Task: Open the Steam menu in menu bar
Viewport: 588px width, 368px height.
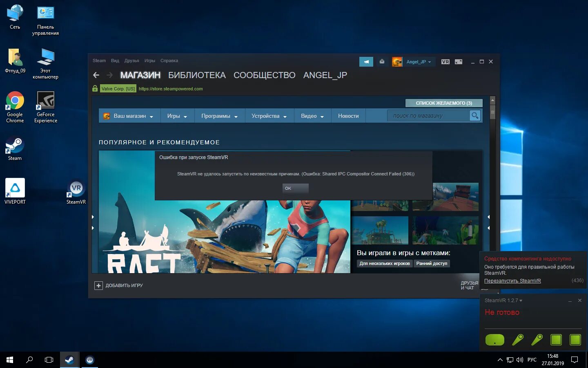Action: (99, 61)
